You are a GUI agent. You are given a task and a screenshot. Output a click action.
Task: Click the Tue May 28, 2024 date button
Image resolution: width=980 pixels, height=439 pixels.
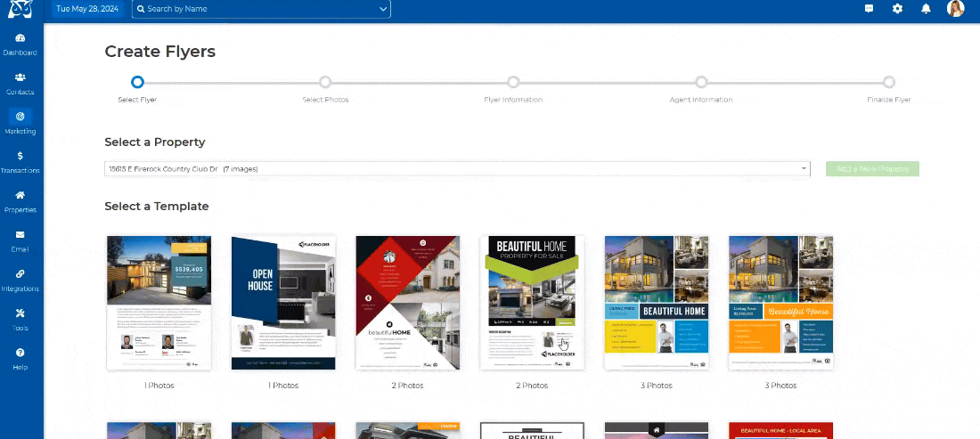(x=87, y=9)
